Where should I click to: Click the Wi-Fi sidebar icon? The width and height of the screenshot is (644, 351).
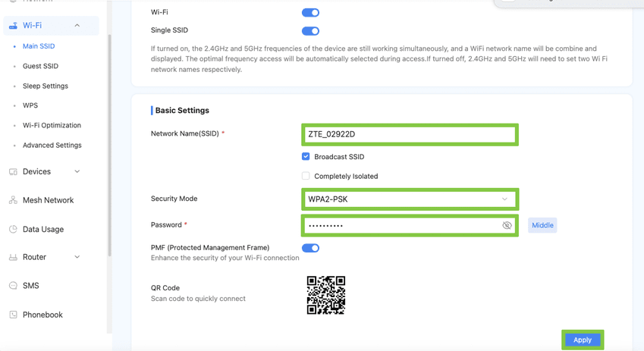[x=13, y=26]
